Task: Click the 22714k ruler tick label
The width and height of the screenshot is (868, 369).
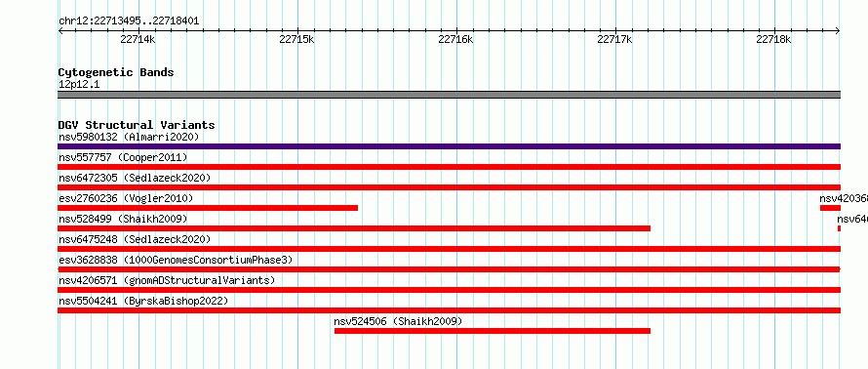Action: click(x=138, y=39)
